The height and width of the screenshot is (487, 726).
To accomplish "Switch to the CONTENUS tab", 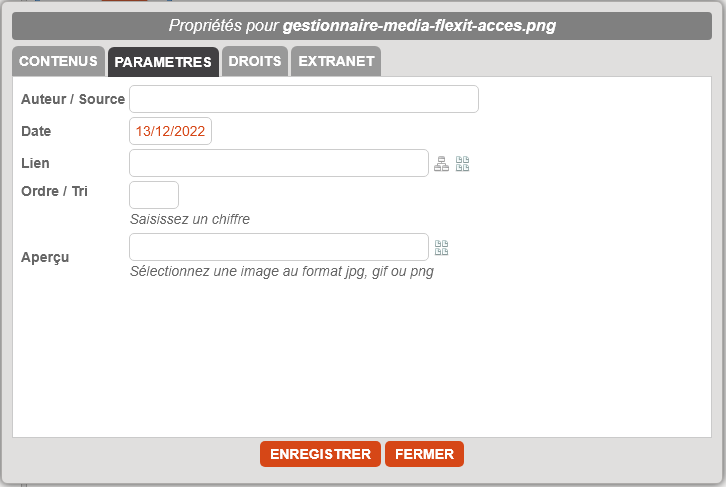I will point(58,61).
